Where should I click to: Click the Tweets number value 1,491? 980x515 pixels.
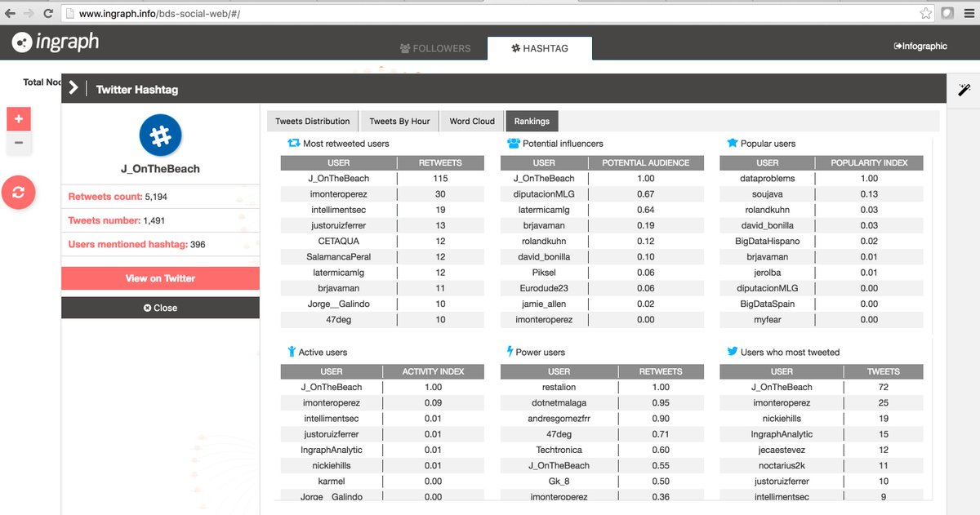(154, 220)
